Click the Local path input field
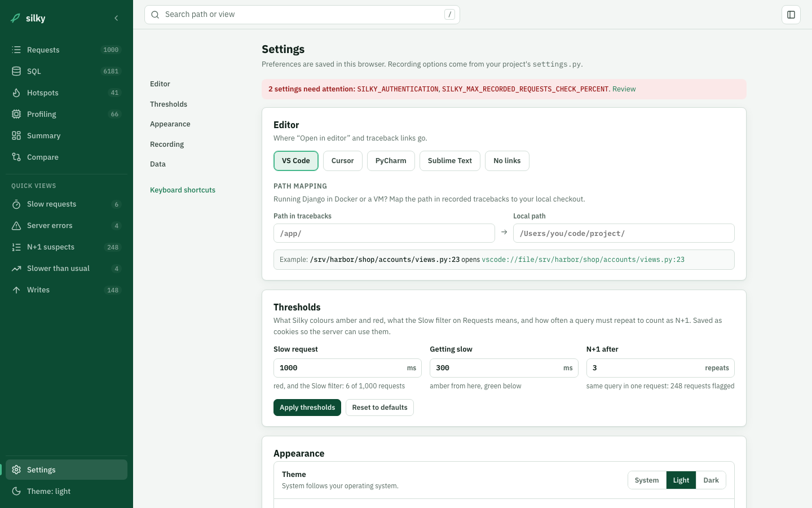The height and width of the screenshot is (508, 812). coord(624,233)
